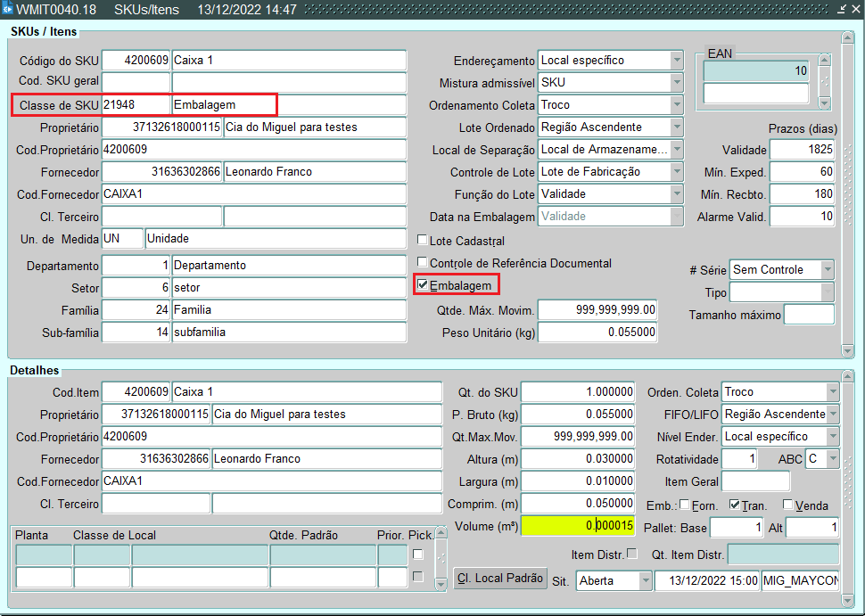Click the Mín. Exped. days field
865x616 pixels.
coord(802,172)
